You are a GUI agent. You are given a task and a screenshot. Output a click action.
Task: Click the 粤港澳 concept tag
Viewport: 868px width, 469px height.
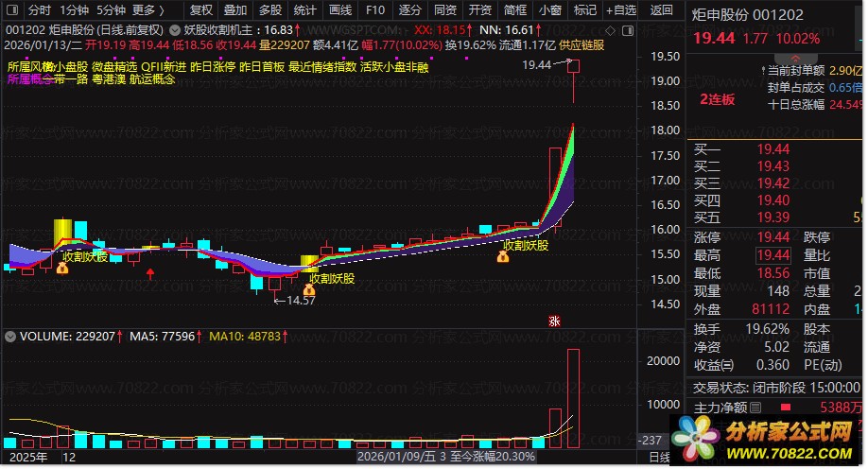109,79
